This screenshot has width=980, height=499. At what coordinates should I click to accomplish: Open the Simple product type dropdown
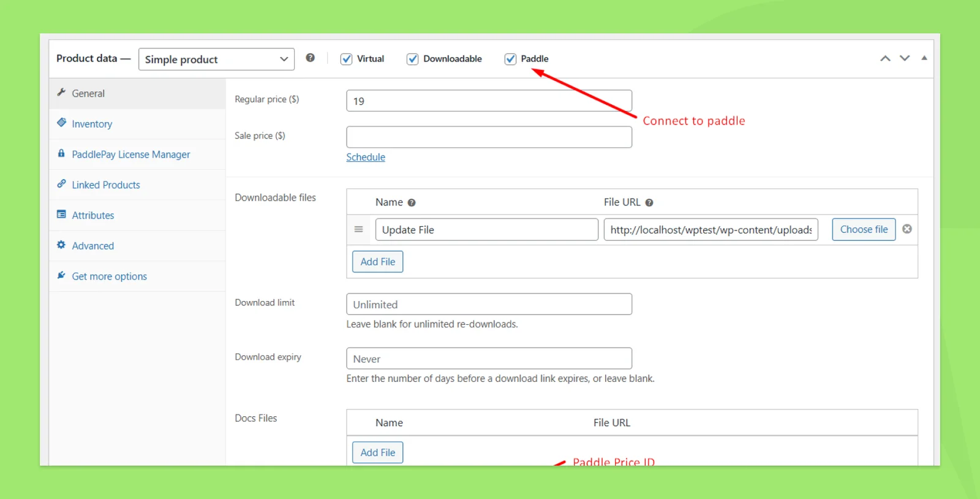tap(216, 59)
